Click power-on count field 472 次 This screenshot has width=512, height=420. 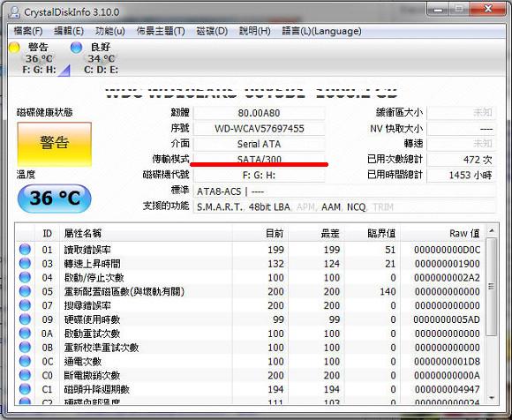(462, 160)
